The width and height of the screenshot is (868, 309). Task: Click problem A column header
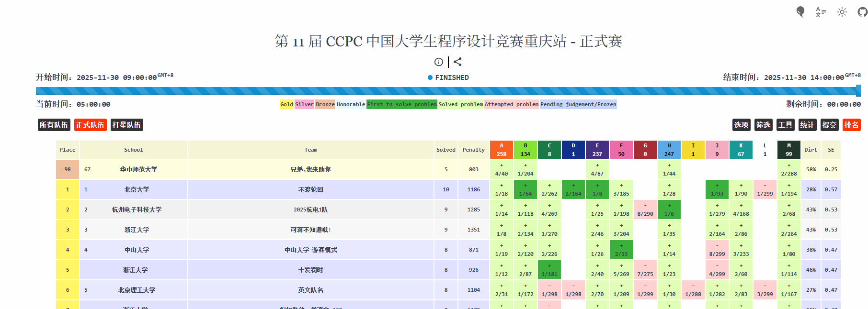[502, 149]
